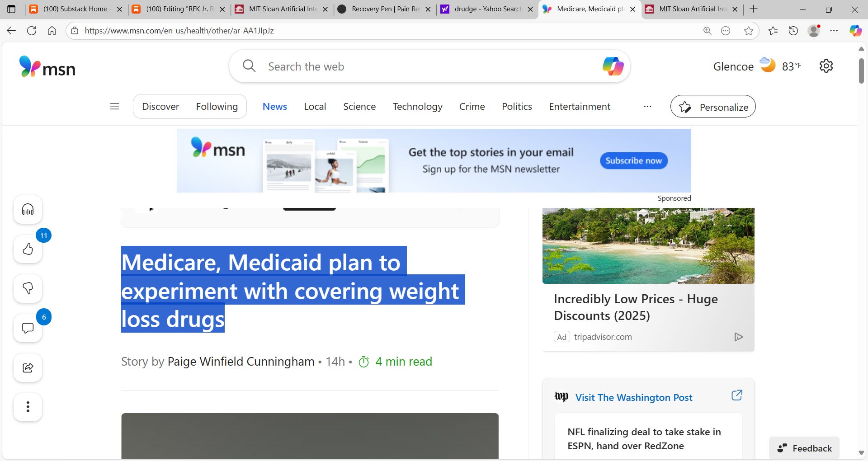Screen dimensions: 868x461
Task: Open the Feedback button
Action: [x=804, y=448]
